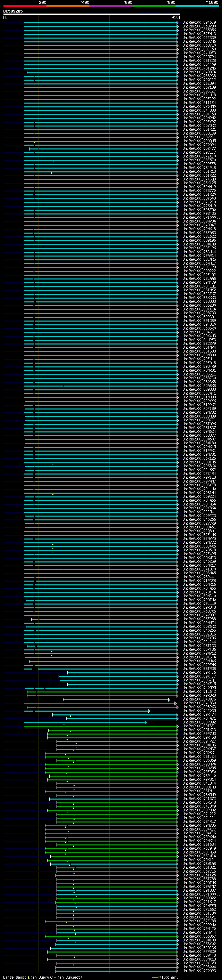Select hit label UniRef100_Q6DLS9
222x980 pixels.
click(x=199, y=133)
